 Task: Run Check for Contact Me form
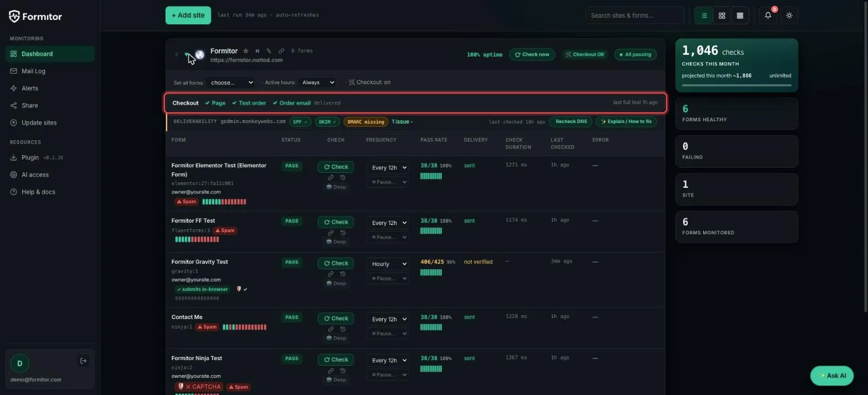point(336,319)
